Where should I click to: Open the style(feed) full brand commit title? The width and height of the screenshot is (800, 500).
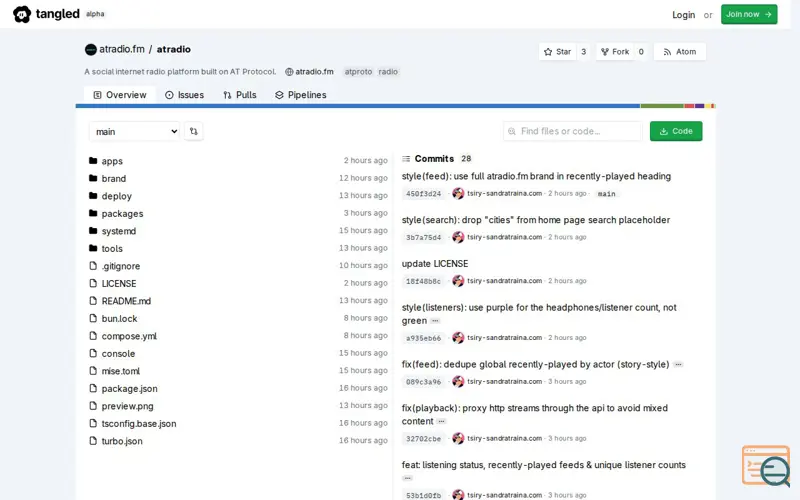536,176
